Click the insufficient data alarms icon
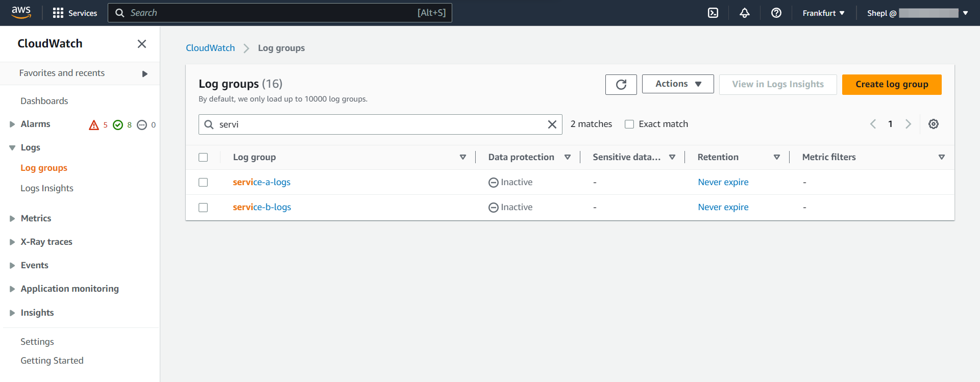This screenshot has width=980, height=382. coord(142,125)
